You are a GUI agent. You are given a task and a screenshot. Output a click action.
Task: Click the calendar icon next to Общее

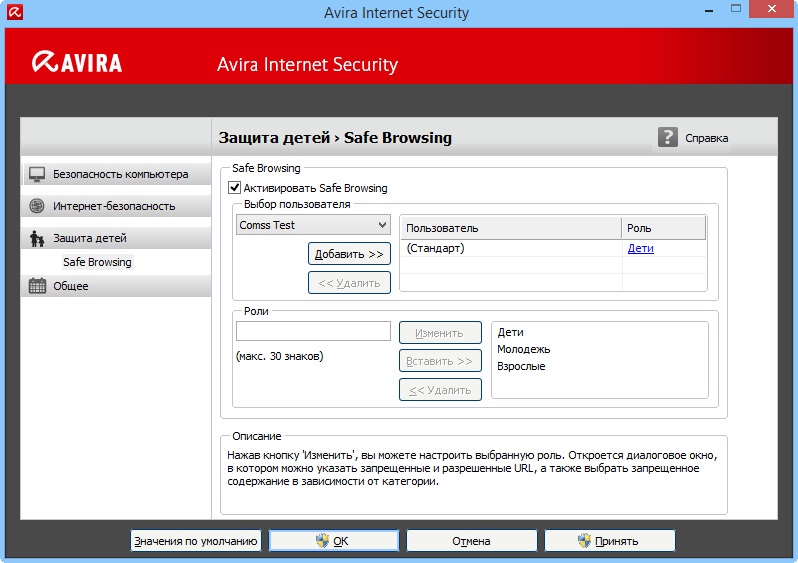(x=37, y=286)
